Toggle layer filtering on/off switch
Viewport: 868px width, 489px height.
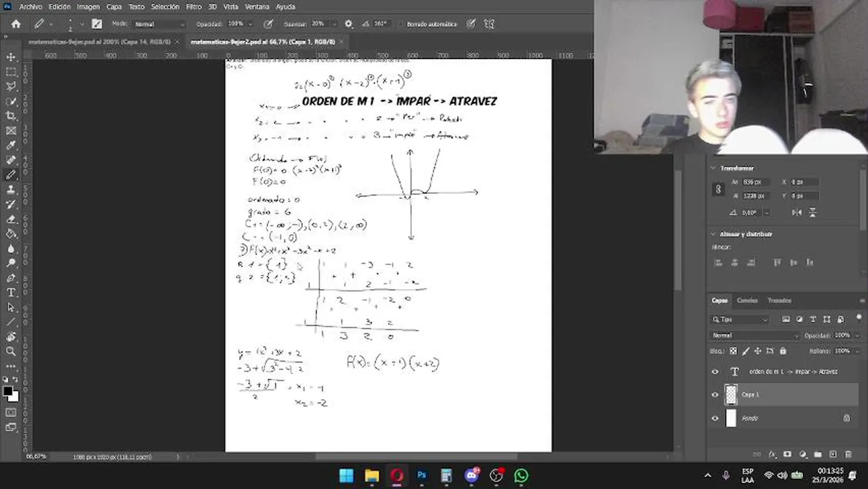pos(858,318)
